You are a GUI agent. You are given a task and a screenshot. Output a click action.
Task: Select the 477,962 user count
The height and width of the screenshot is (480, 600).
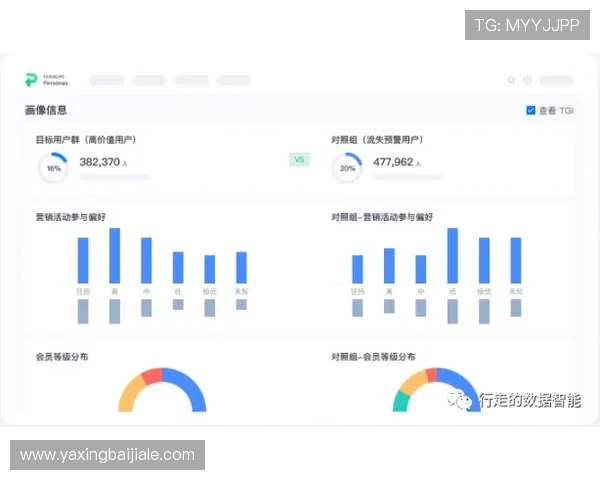pyautogui.click(x=393, y=162)
